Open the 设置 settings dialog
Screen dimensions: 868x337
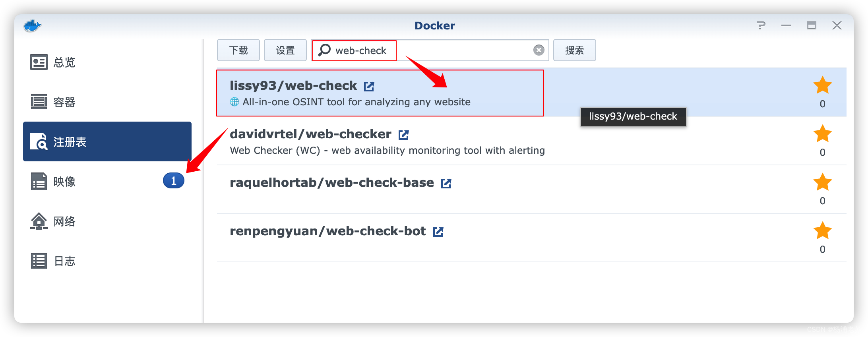click(285, 50)
